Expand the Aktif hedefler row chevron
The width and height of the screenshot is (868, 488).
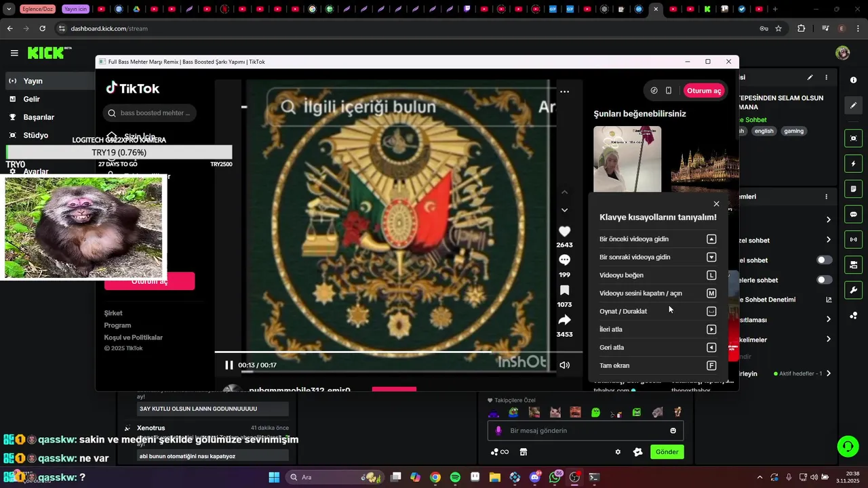(829, 373)
